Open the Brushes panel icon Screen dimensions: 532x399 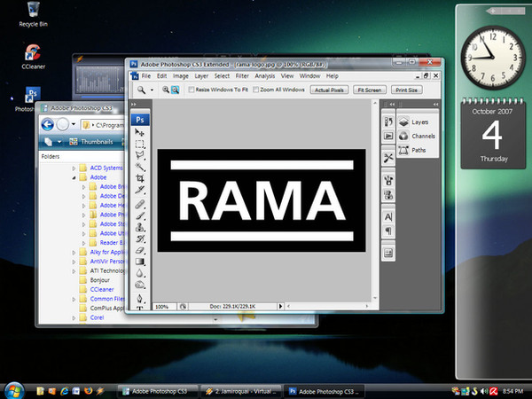[388, 180]
